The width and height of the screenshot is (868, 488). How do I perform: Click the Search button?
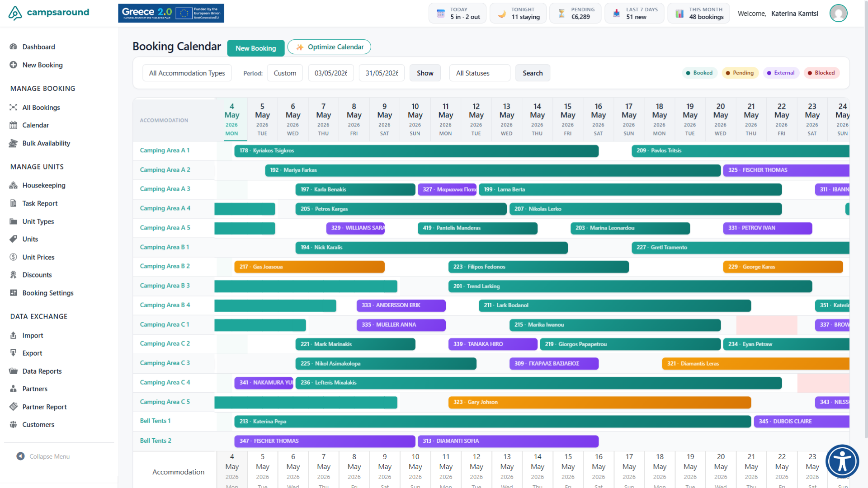pos(533,73)
